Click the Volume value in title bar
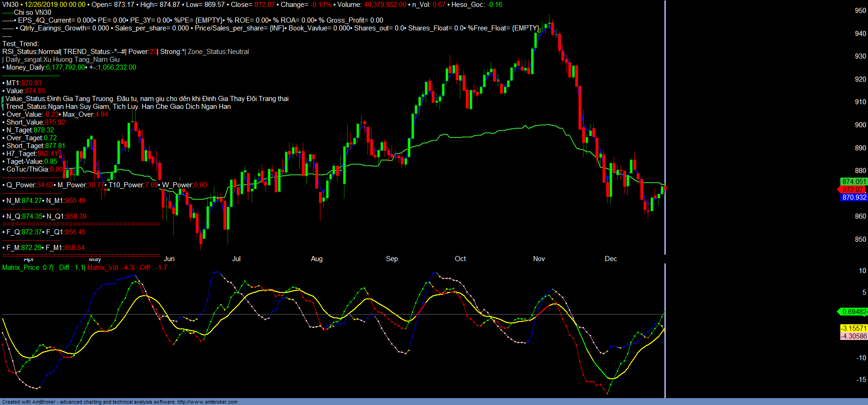Screen dimensions: 868x405 [385, 5]
